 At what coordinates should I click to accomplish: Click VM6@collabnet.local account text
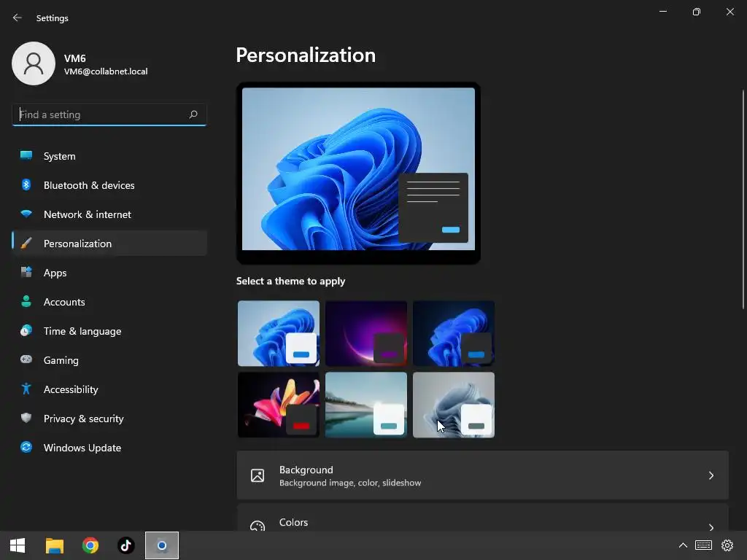[x=106, y=71]
